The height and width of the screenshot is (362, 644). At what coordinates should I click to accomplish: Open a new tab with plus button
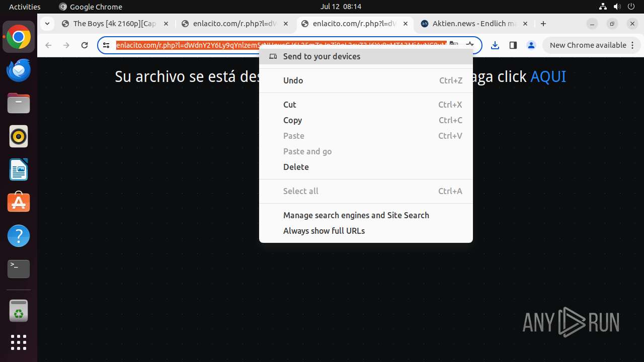tap(543, 24)
